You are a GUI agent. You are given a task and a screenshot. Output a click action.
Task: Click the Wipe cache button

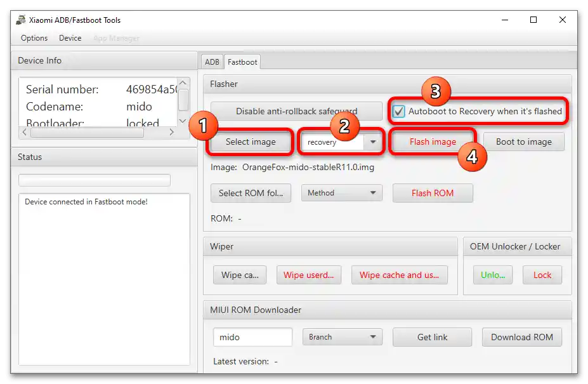tap(240, 275)
